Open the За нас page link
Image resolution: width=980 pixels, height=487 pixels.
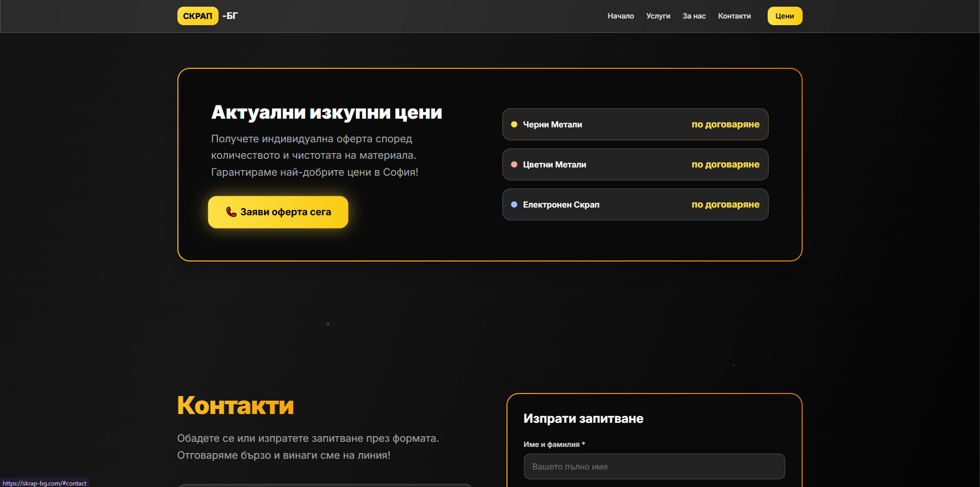(694, 16)
